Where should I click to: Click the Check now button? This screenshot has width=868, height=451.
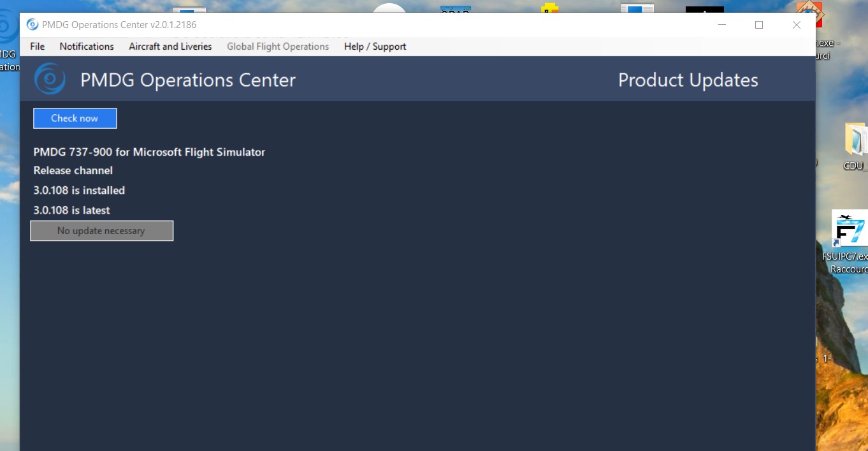click(75, 118)
